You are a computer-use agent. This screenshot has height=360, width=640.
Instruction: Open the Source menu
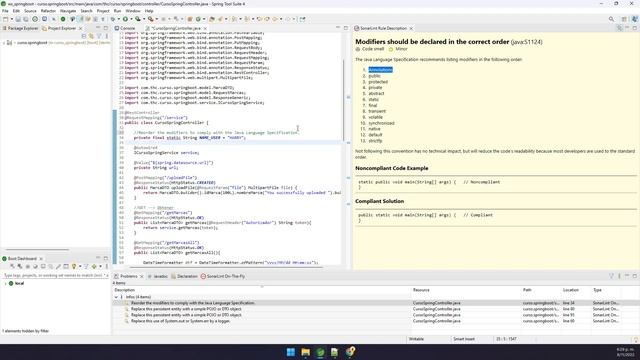pos(30,11)
